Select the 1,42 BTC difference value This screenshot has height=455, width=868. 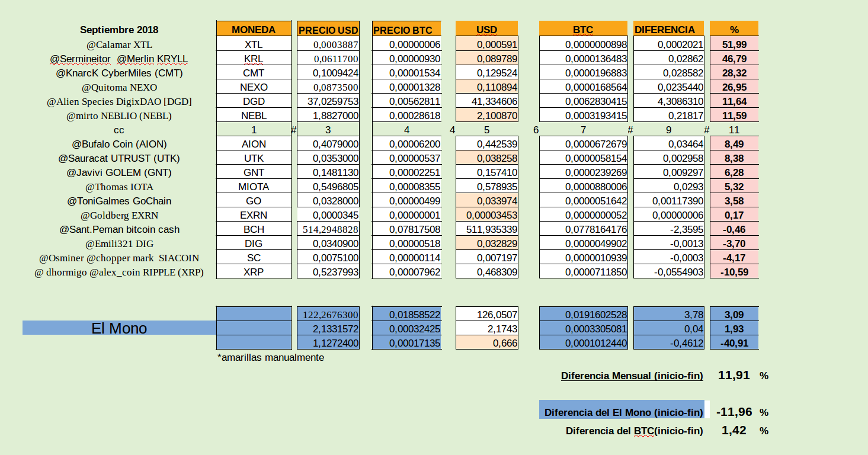point(734,430)
